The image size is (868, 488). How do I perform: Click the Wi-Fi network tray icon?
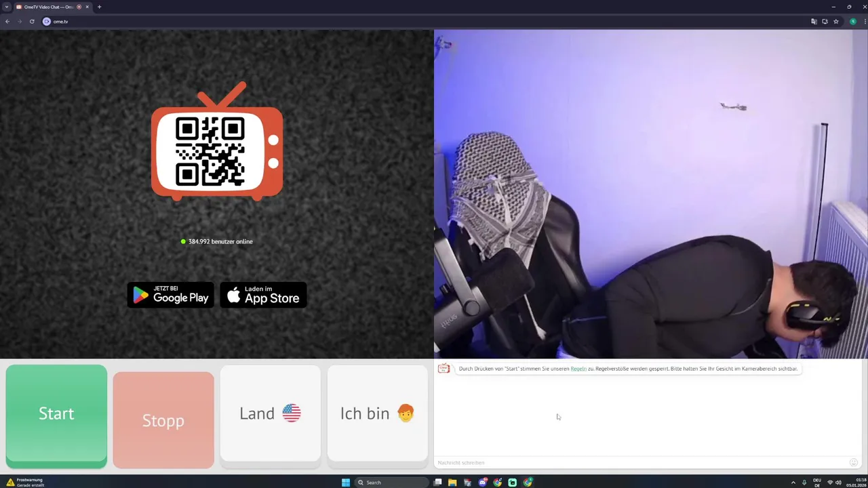[x=830, y=483]
